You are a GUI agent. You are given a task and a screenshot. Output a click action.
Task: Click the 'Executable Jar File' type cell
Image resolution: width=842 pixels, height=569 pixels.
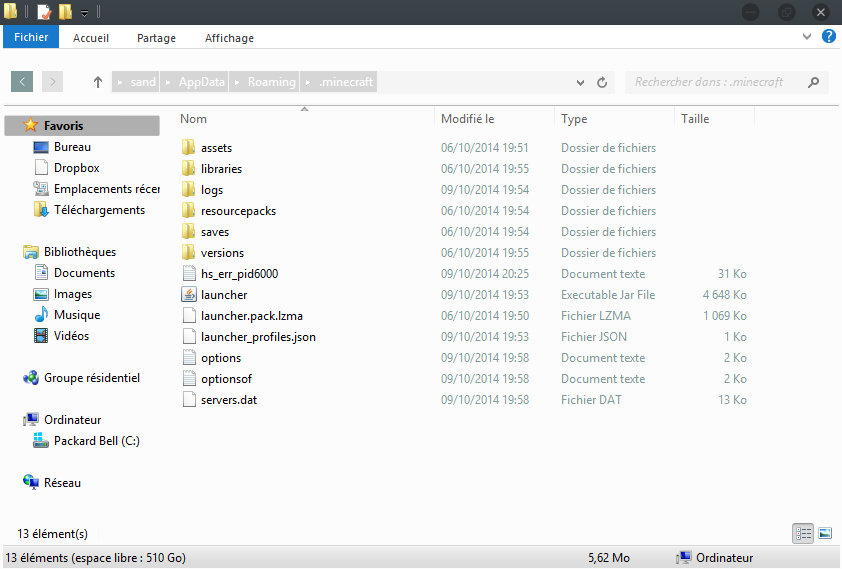(x=608, y=295)
